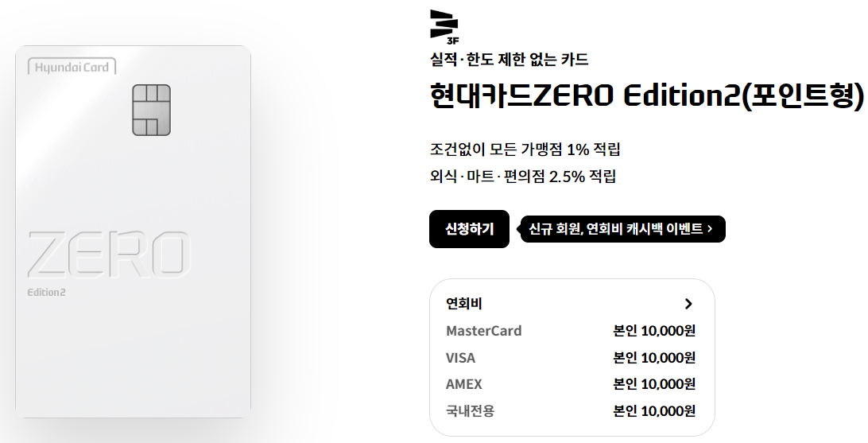The width and height of the screenshot is (868, 443).
Task: Click the ZERO card image
Action: tap(133, 231)
